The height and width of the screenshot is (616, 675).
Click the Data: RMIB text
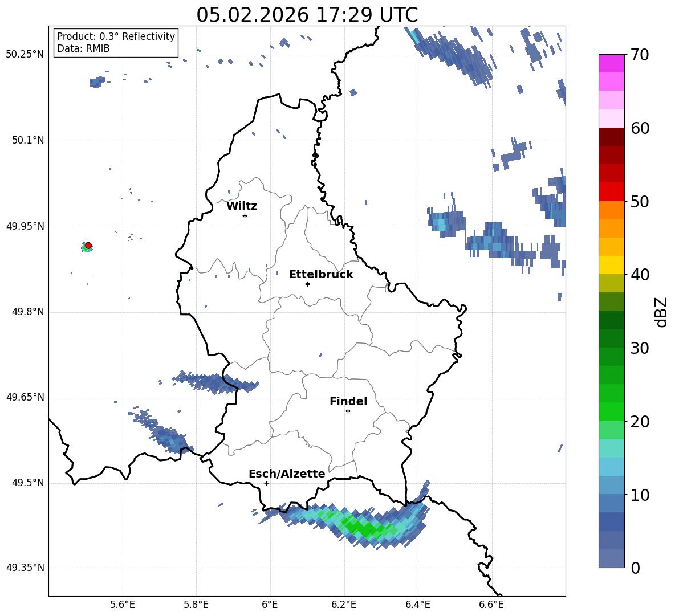pyautogui.click(x=83, y=48)
